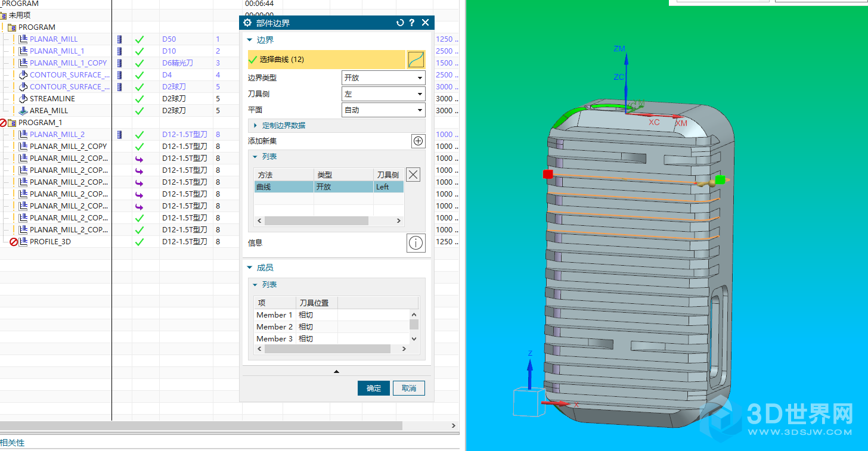Expand the 定制边界数据 section
The image size is (868, 451).
click(x=256, y=126)
